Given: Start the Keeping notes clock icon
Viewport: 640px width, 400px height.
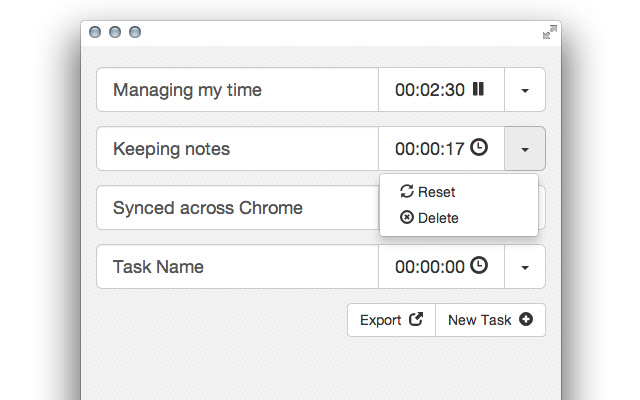Looking at the screenshot, I should (x=479, y=147).
